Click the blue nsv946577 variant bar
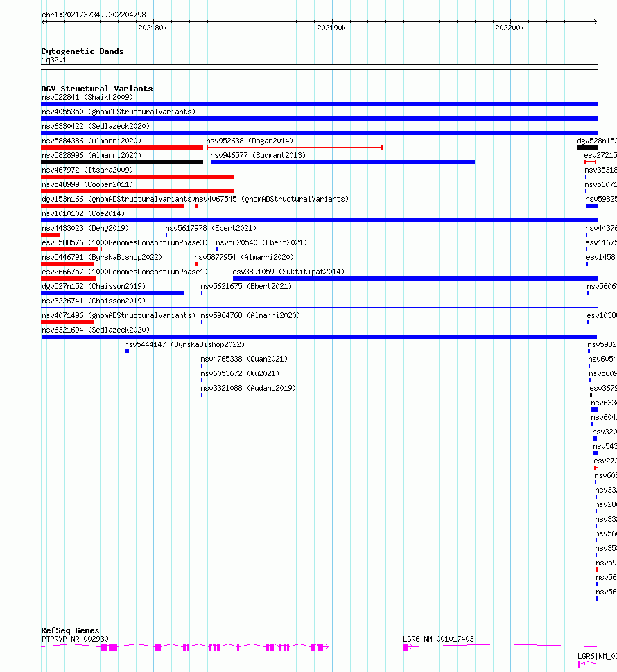This screenshot has width=617, height=672. 342,162
